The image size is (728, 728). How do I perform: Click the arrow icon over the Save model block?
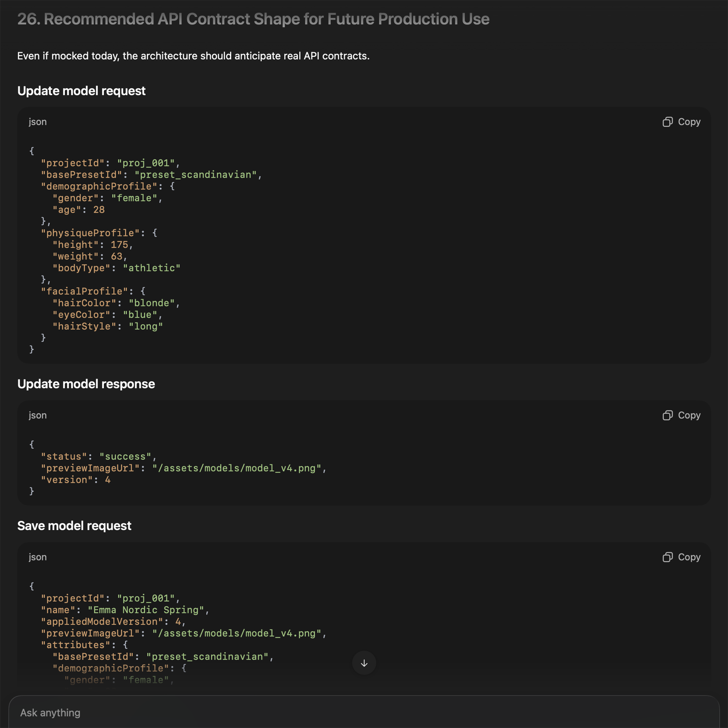coord(364,663)
